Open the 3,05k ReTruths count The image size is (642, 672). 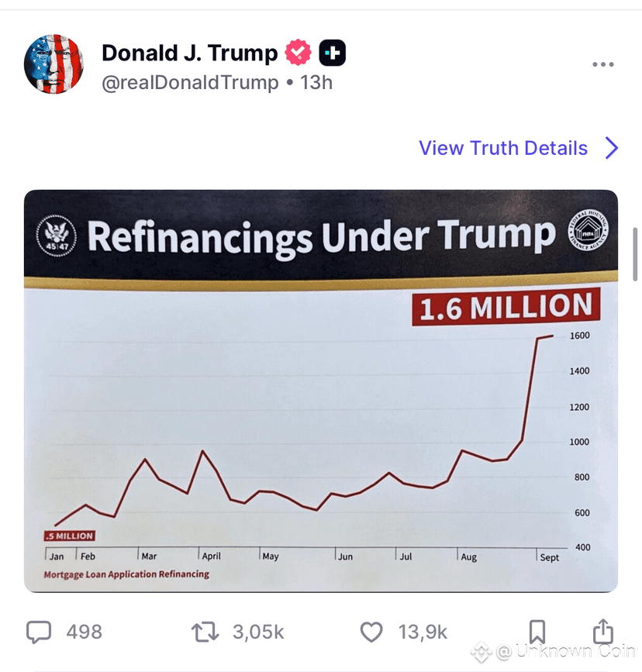pos(258,632)
